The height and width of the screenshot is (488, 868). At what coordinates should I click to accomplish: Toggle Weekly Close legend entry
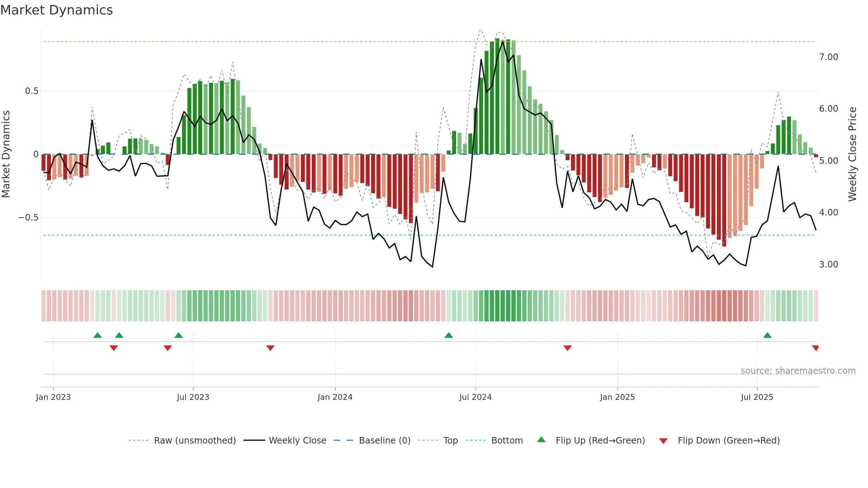point(285,440)
